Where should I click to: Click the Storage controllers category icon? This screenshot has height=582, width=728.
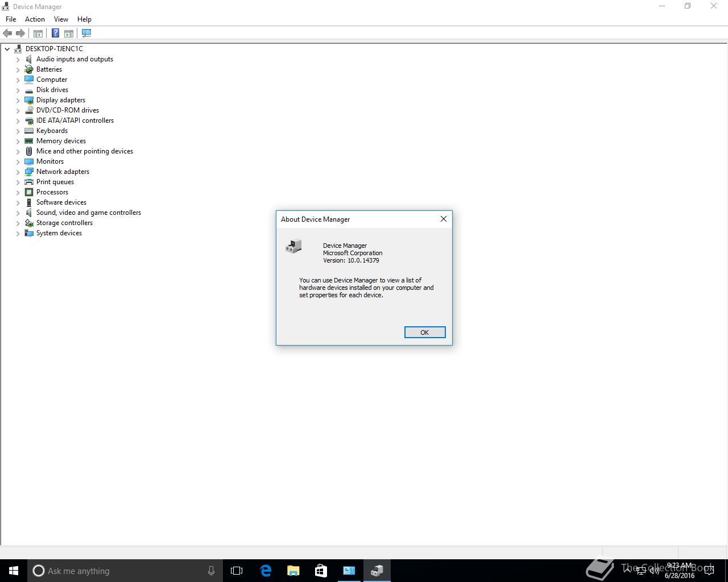click(29, 223)
